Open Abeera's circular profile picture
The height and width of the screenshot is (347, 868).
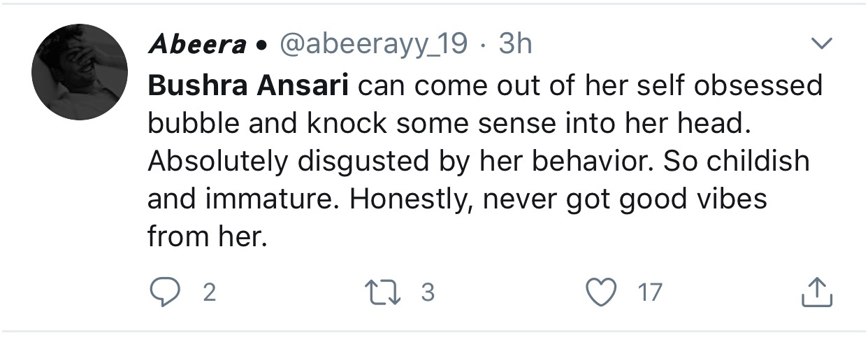[80, 72]
